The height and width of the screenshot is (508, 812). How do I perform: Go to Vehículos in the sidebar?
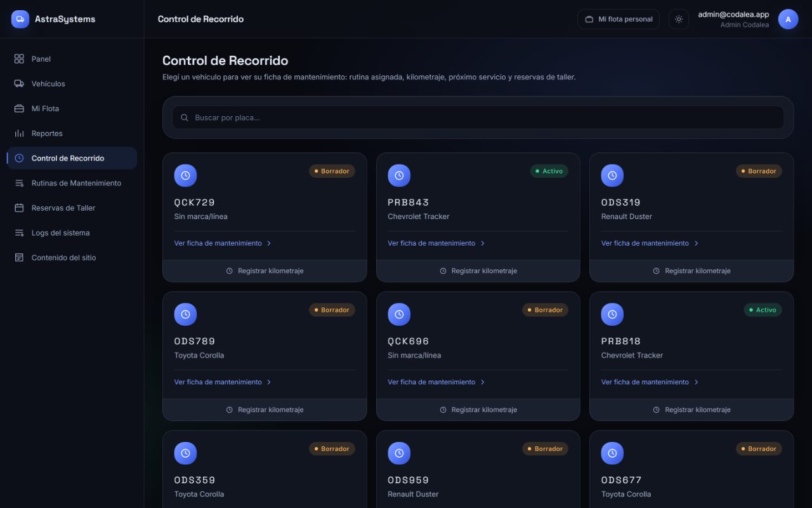[72, 84]
